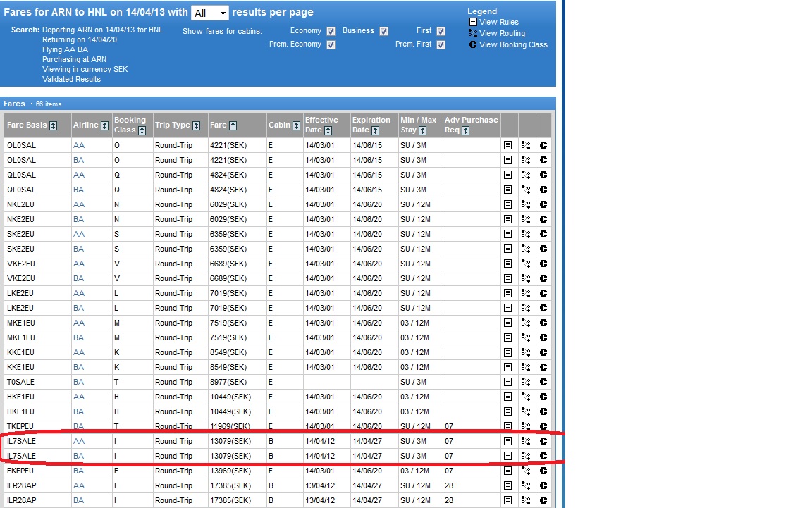Viewport: 812px width, 508px height.
Task: Sort by Expiration Date column
Action: click(x=375, y=130)
